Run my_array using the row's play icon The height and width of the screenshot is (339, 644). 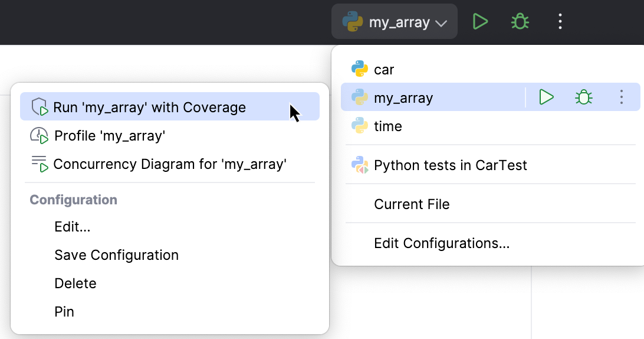(x=547, y=97)
